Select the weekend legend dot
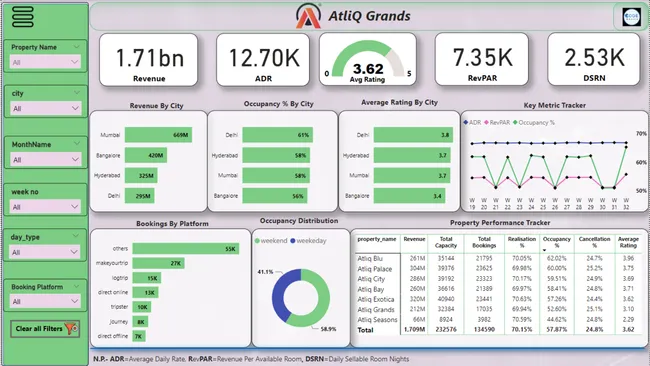650x366 pixels. [x=257, y=241]
